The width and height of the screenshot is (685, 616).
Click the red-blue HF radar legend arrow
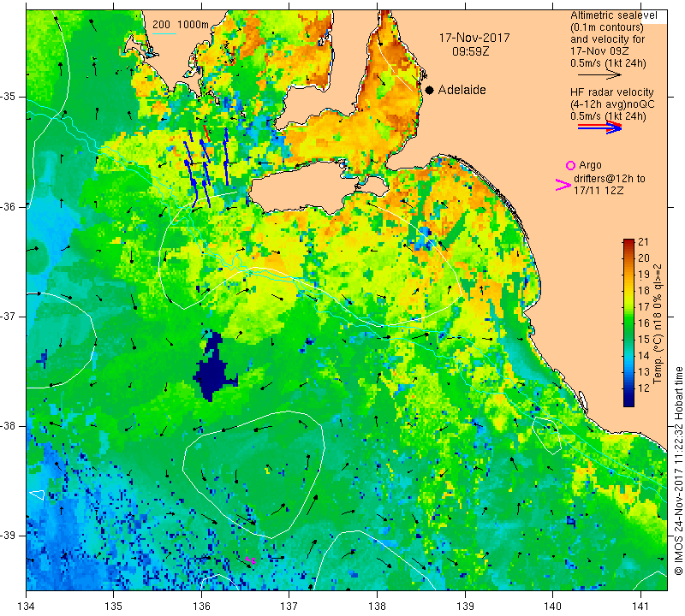[599, 127]
